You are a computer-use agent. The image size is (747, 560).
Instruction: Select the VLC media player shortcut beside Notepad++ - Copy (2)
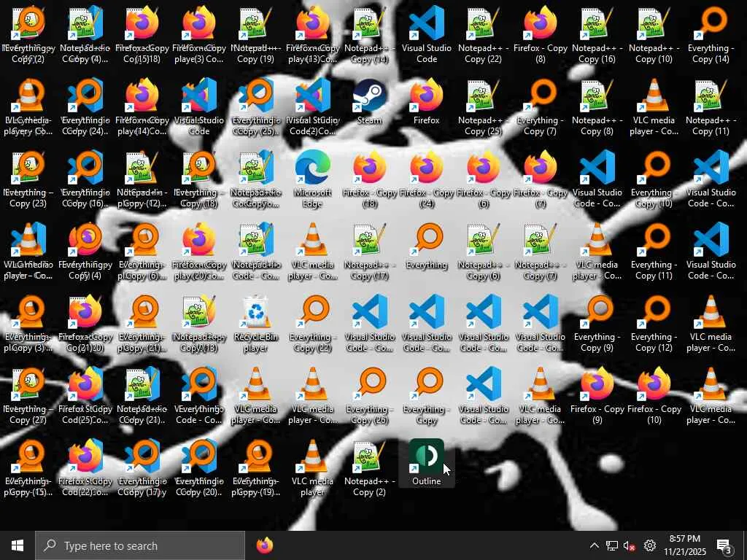point(312,469)
